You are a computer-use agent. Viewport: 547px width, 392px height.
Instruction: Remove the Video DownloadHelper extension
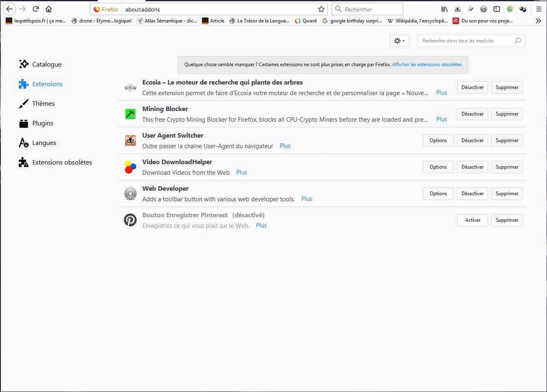(x=507, y=167)
